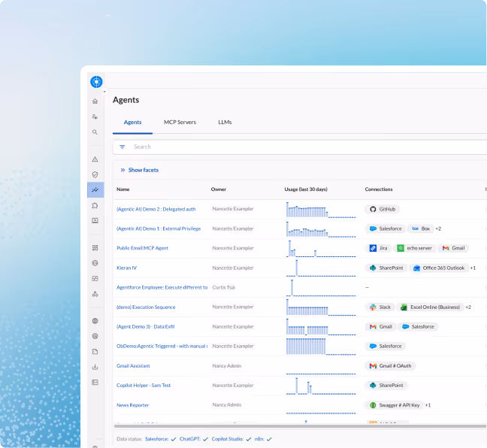Open the Copilot Helper - Sam Test agent
Image resolution: width=487 pixels, height=448 pixels.
click(x=144, y=386)
